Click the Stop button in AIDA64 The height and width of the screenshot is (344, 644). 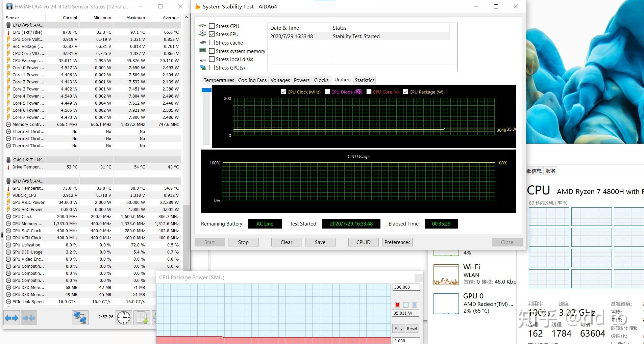(243, 242)
